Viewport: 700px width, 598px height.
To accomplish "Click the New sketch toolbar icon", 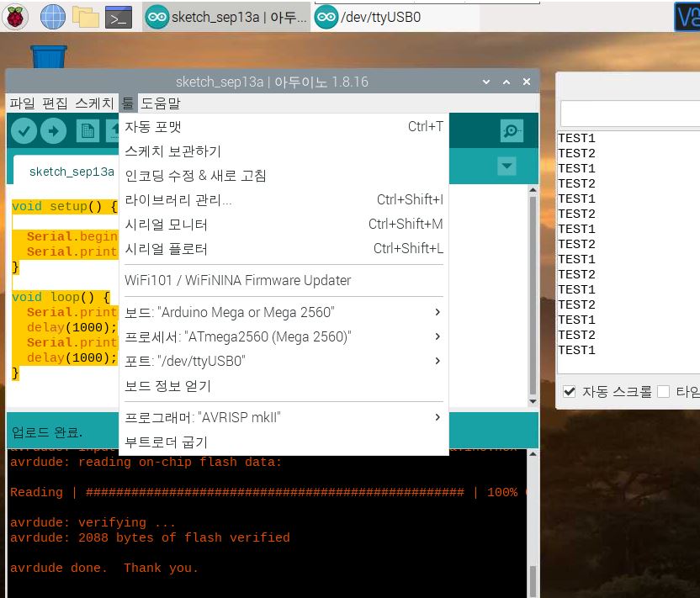I will (87, 131).
